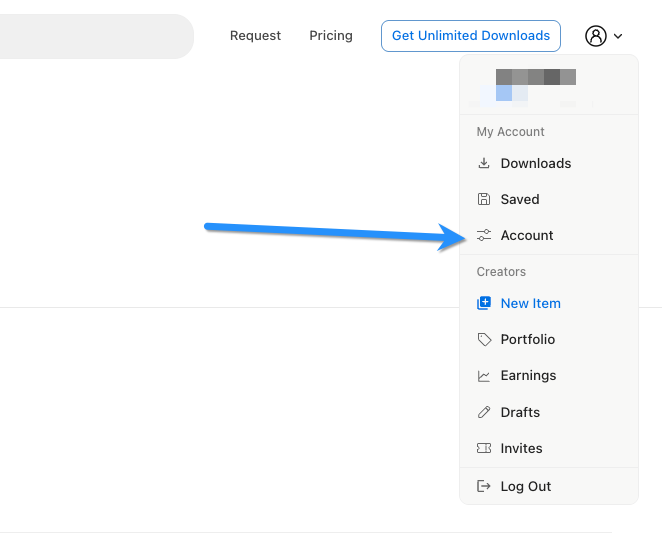Screen dimensions: 662x549
Task: Click the blurred user name header
Action: tap(536, 77)
